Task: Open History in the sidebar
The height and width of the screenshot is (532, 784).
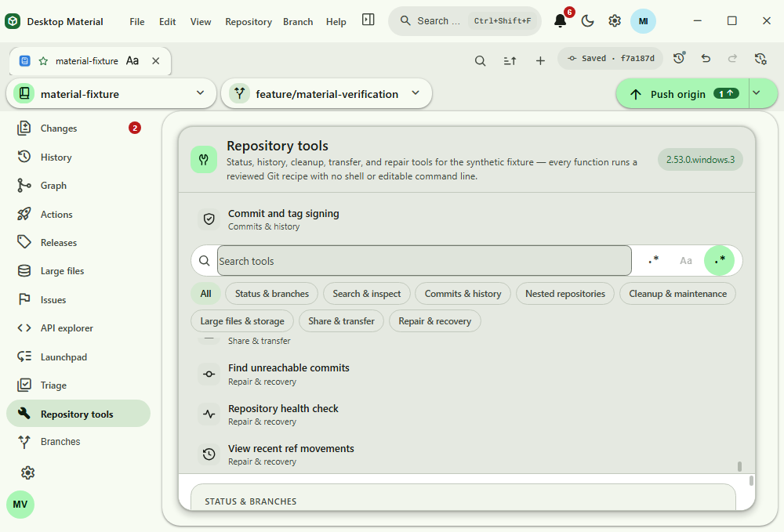Action: click(x=78, y=157)
